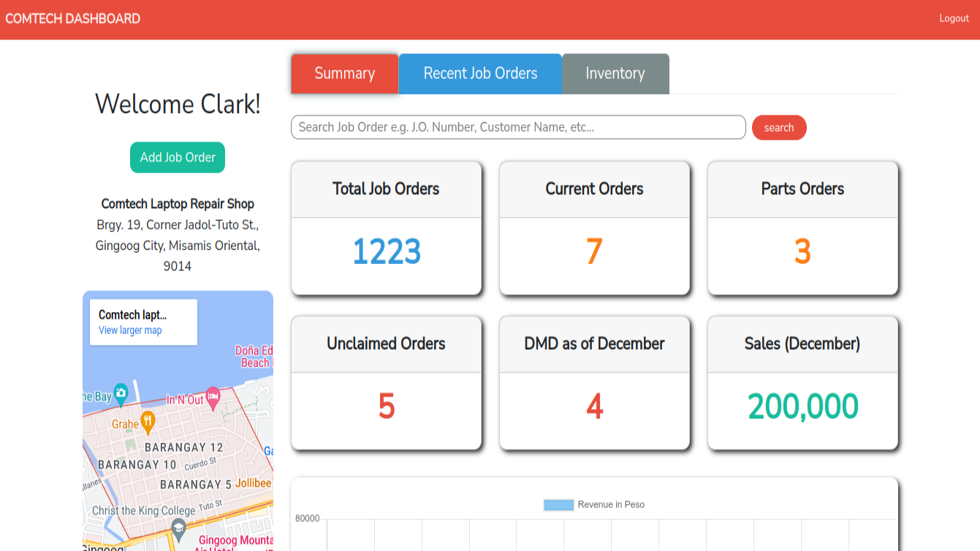Click the Logout link
Image resolution: width=980 pixels, height=551 pixels.
tap(954, 18)
